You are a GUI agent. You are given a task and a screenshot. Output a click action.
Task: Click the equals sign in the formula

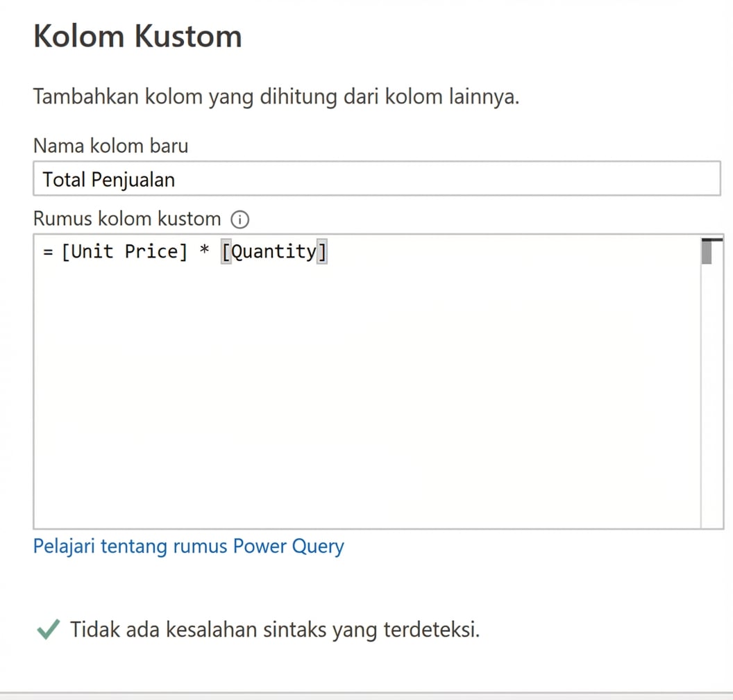pos(46,251)
